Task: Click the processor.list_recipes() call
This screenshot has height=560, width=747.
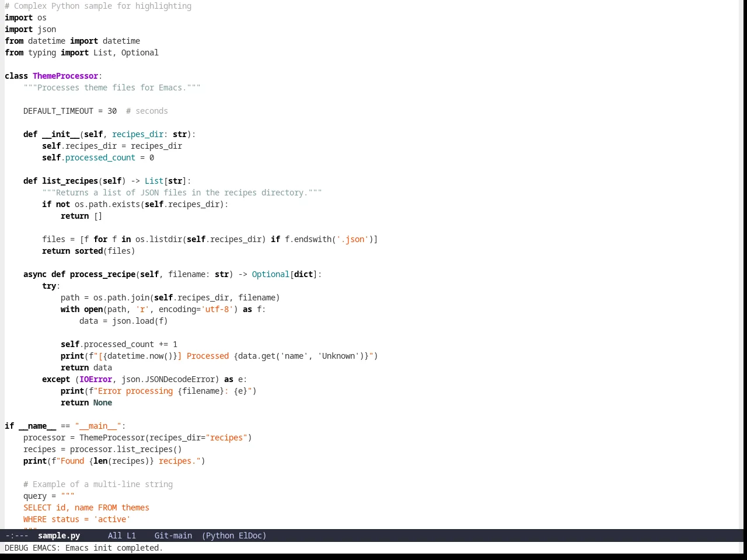Action: [x=126, y=449]
